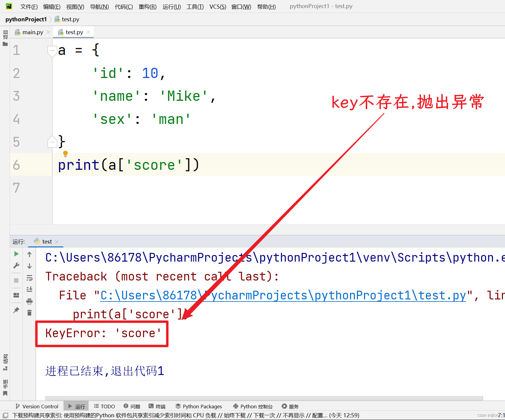Open run configuration wrench settings icon
The height and width of the screenshot is (420, 505).
click(x=17, y=265)
